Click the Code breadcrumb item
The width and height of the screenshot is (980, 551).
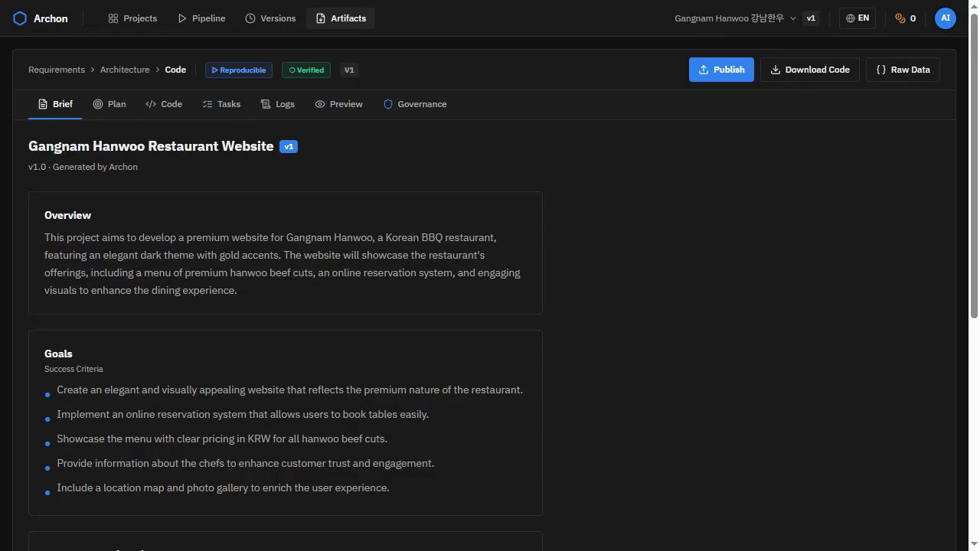(175, 70)
